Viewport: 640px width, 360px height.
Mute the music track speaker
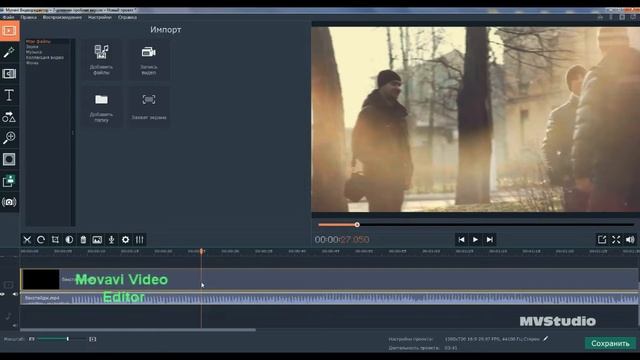point(15,325)
